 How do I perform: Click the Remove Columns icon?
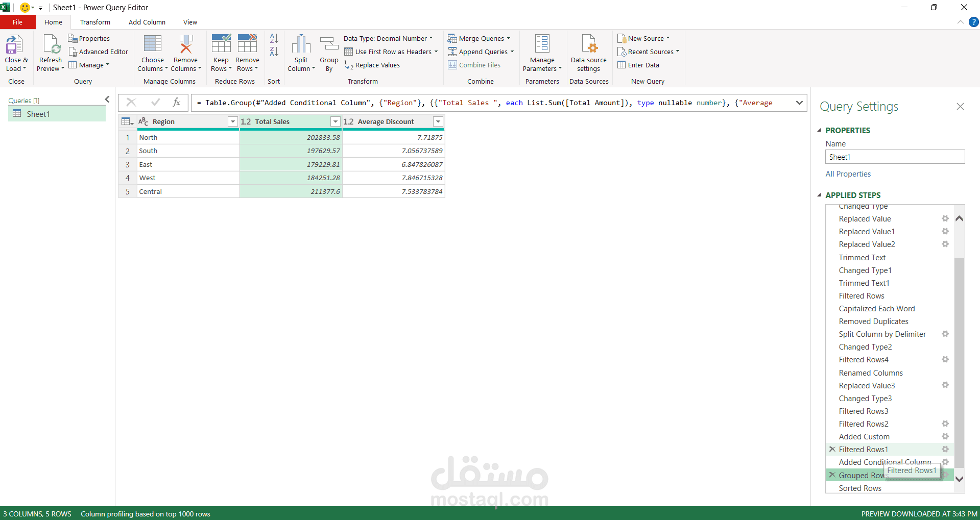[185, 44]
